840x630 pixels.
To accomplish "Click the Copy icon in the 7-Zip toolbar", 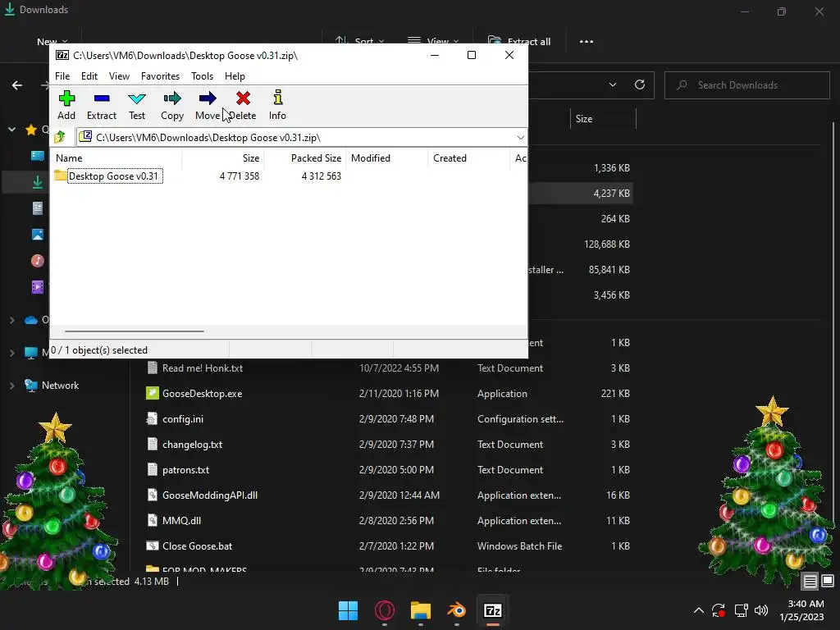I will click(x=172, y=98).
